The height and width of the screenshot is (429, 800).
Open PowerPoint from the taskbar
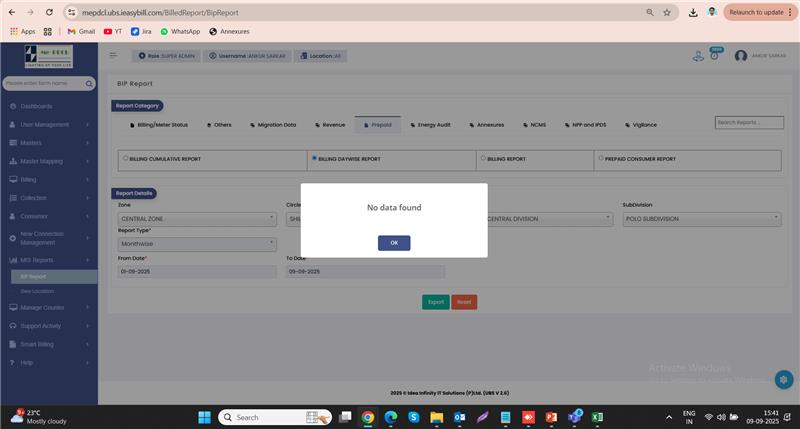[x=552, y=417]
